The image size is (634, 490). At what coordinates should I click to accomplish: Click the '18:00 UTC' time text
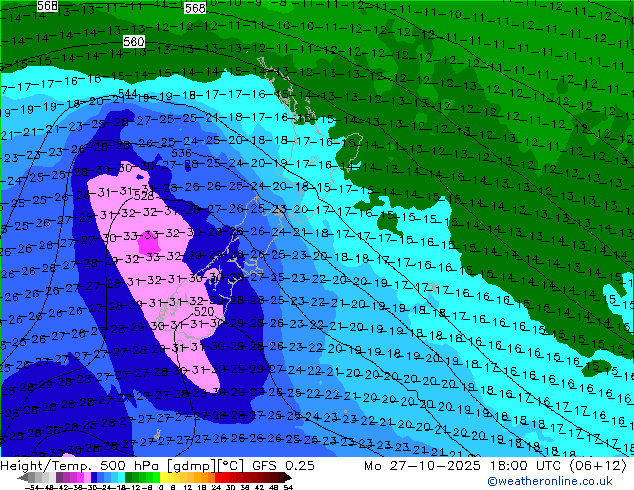[x=527, y=466]
